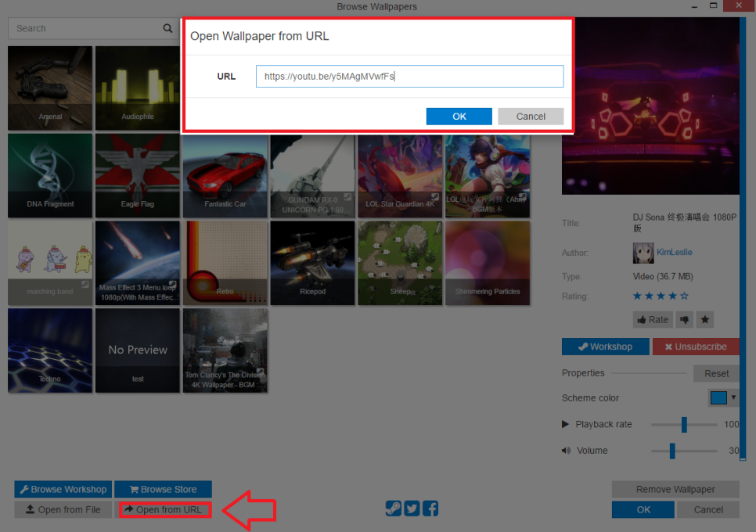
Task: Favorite the wallpaper with the star button
Action: click(x=705, y=319)
